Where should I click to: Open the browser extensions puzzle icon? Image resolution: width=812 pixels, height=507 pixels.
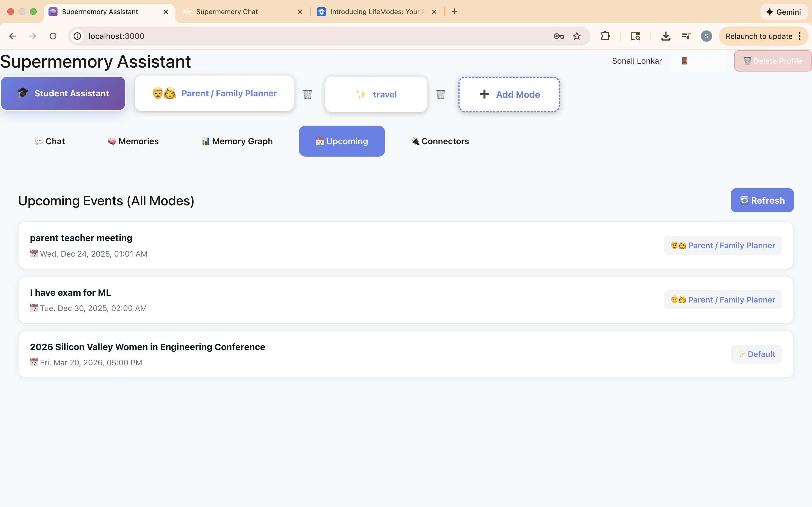[x=605, y=36]
